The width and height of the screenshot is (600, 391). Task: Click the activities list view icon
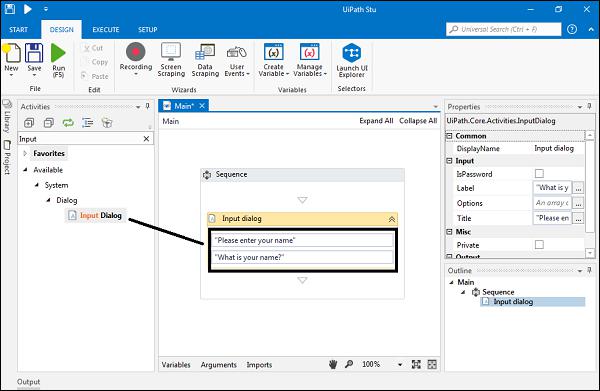pyautogui.click(x=88, y=123)
